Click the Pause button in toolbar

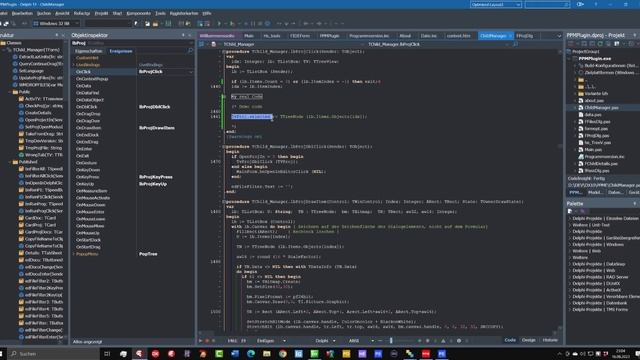253,24
